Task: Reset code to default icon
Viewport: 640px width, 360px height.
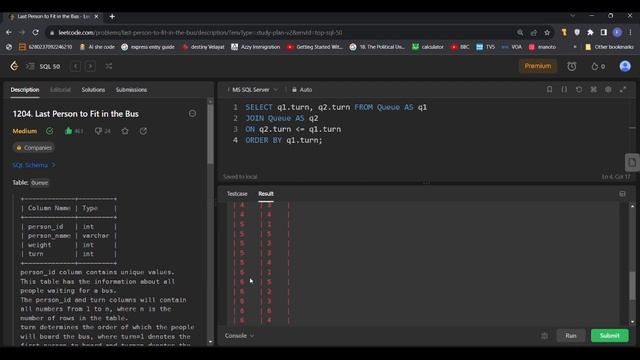Action: [x=579, y=89]
